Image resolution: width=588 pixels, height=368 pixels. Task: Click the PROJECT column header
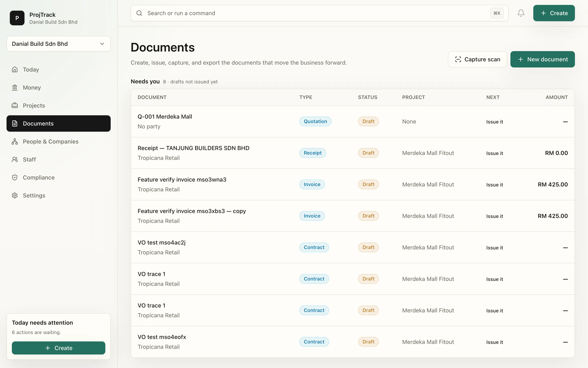[x=414, y=97]
